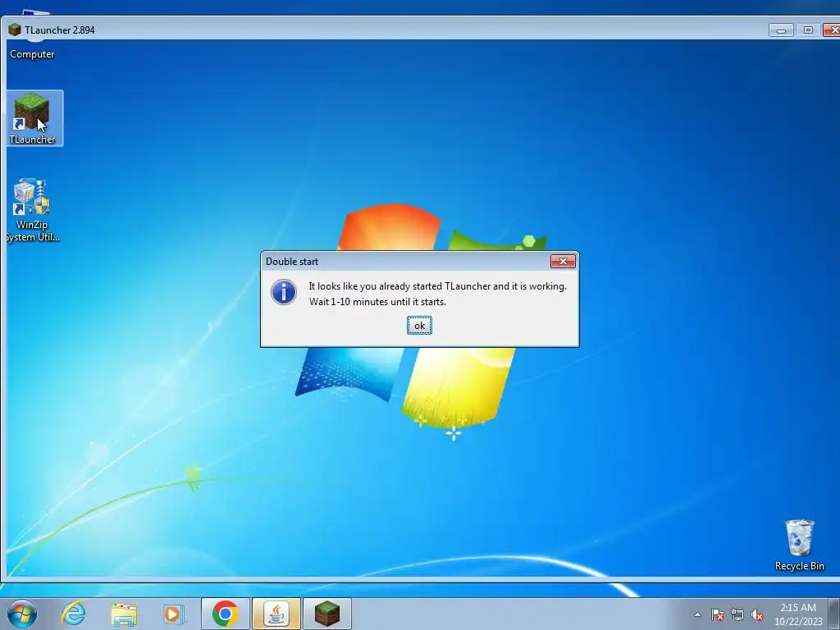Click the 'Wait 1-10 minutes until it starts.' text
This screenshot has width=840, height=630.
point(377,302)
